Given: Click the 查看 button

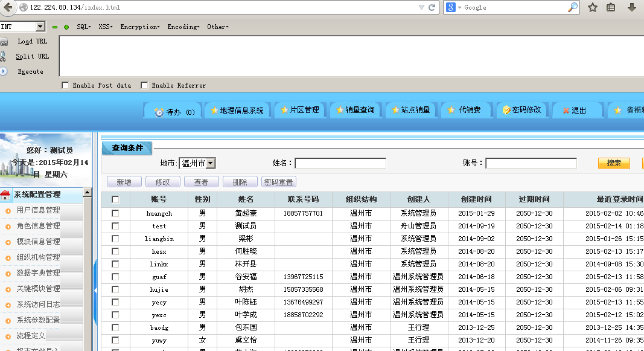Looking at the screenshot, I should point(201,182).
